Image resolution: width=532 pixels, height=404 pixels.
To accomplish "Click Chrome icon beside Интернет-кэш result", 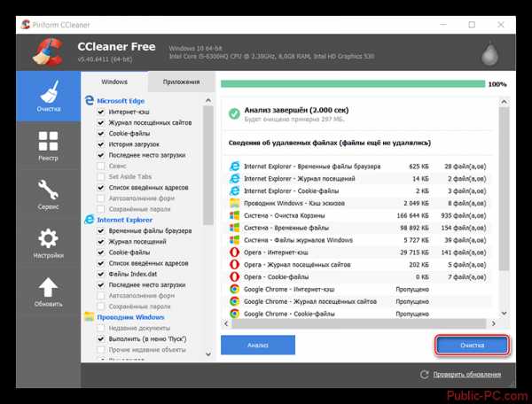I will click(x=234, y=289).
